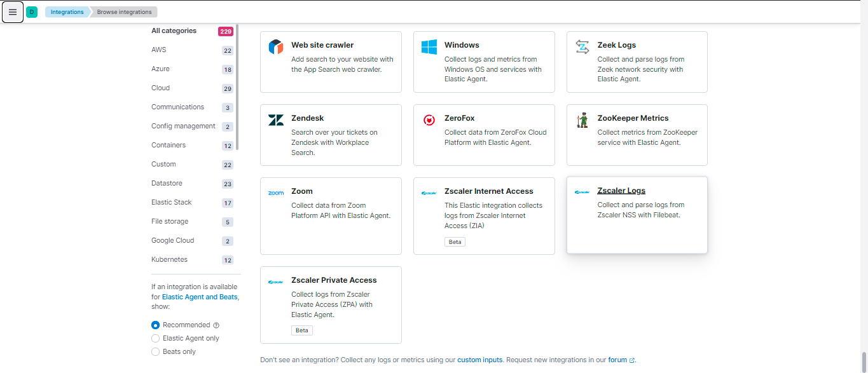868x373 pixels.
Task: Click the Zoom card description text
Action: 341,210
